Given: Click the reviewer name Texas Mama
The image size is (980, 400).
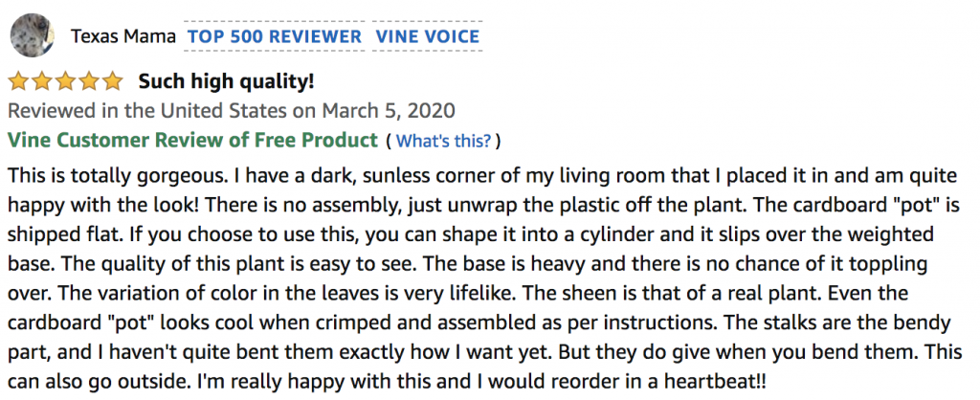Looking at the screenshot, I should (123, 36).
